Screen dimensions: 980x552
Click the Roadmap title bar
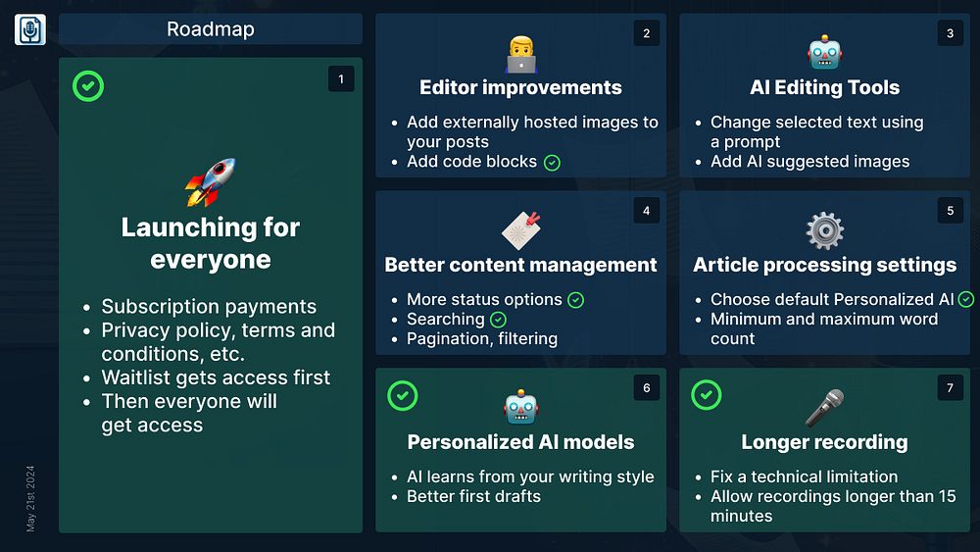(211, 29)
